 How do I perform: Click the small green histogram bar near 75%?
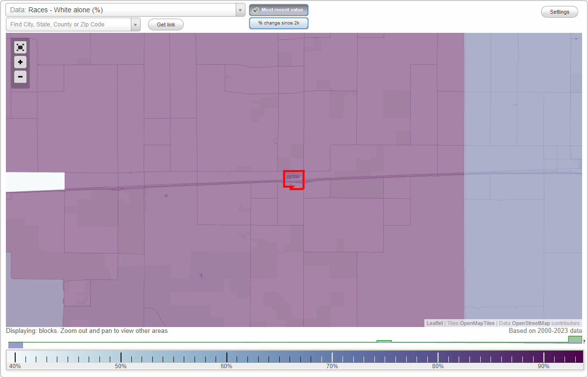tap(384, 342)
